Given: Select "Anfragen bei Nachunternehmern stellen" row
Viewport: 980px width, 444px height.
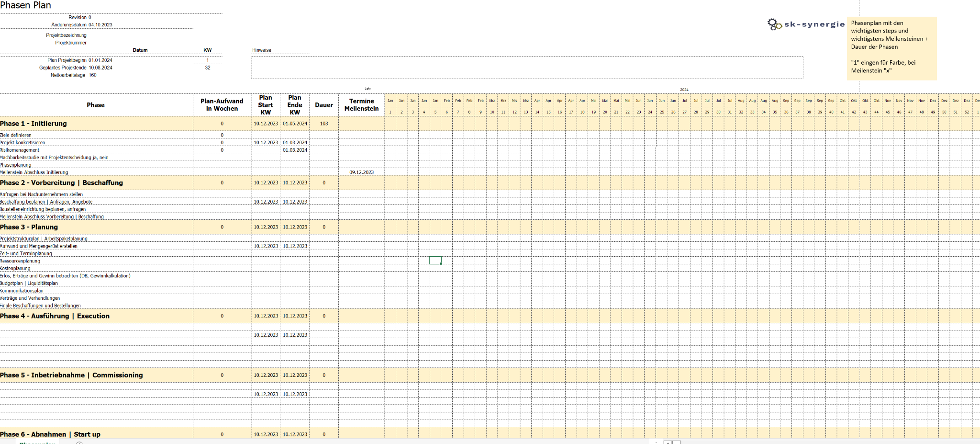Looking at the screenshot, I should point(42,194).
